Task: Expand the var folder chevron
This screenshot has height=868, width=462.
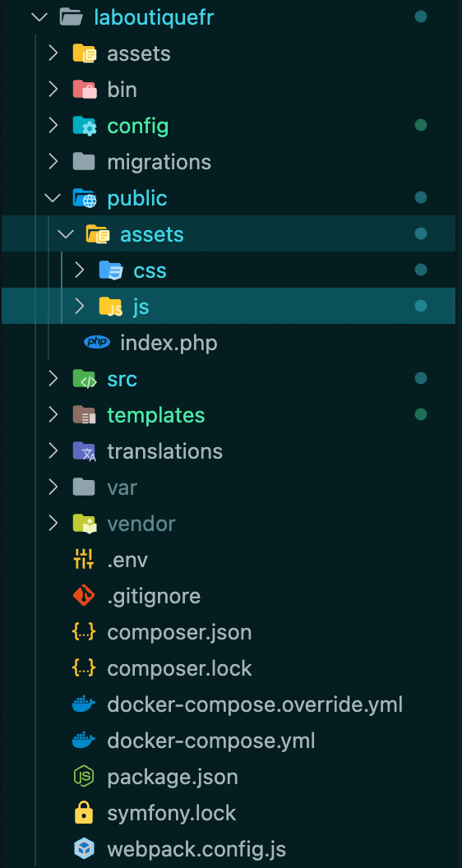Action: 53,487
